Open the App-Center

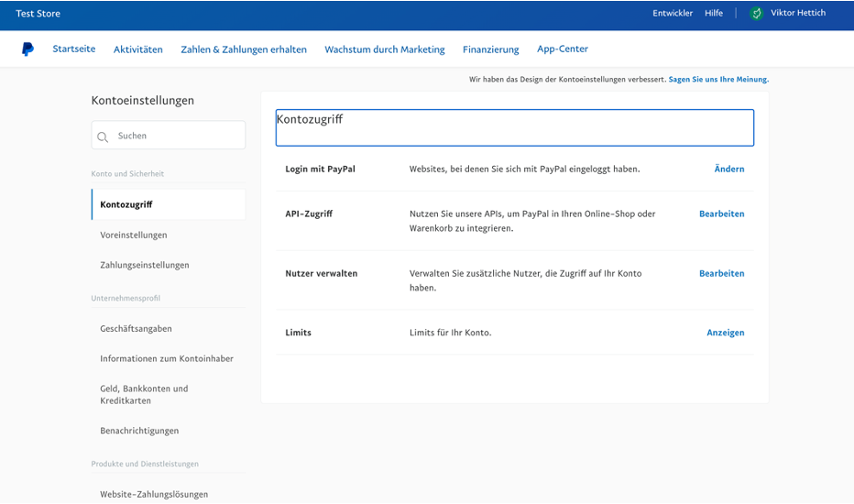pos(563,49)
